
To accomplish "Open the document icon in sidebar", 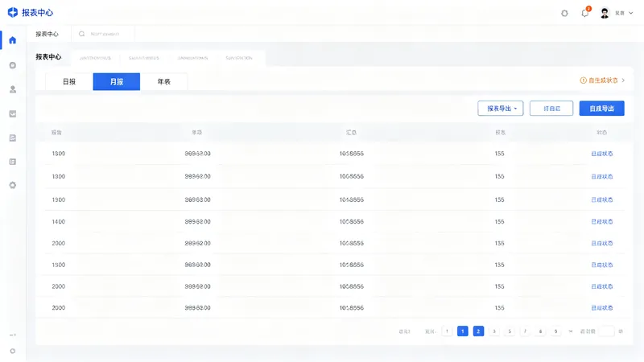I will (13, 138).
